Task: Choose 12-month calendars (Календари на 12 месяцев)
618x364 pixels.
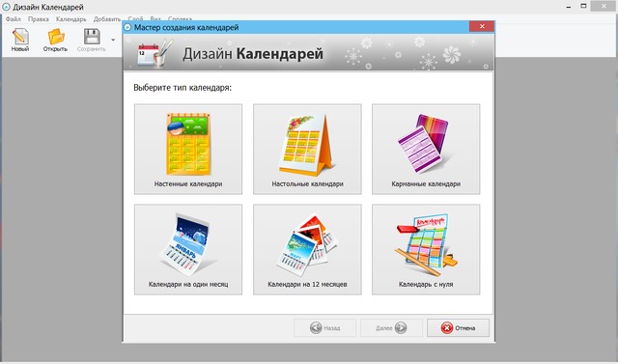Action: click(x=307, y=249)
